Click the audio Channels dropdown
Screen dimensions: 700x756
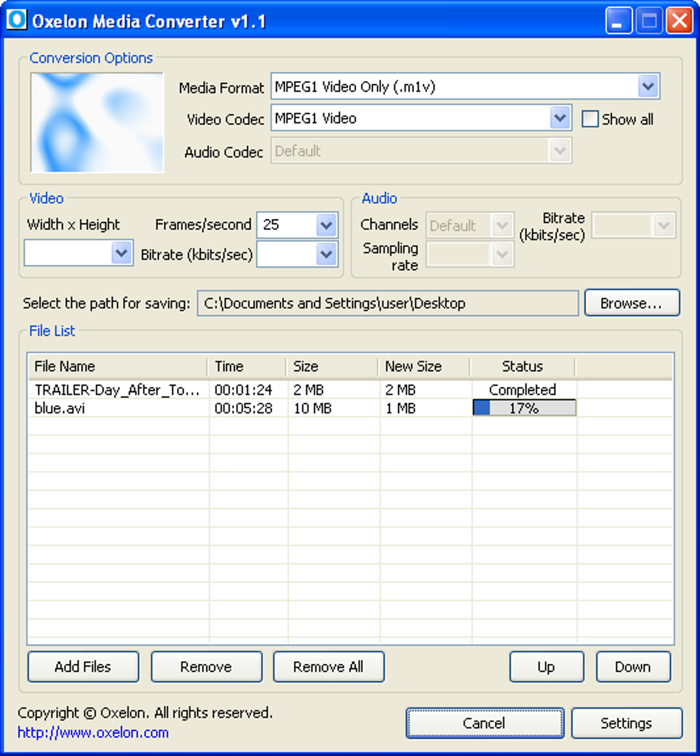click(470, 225)
